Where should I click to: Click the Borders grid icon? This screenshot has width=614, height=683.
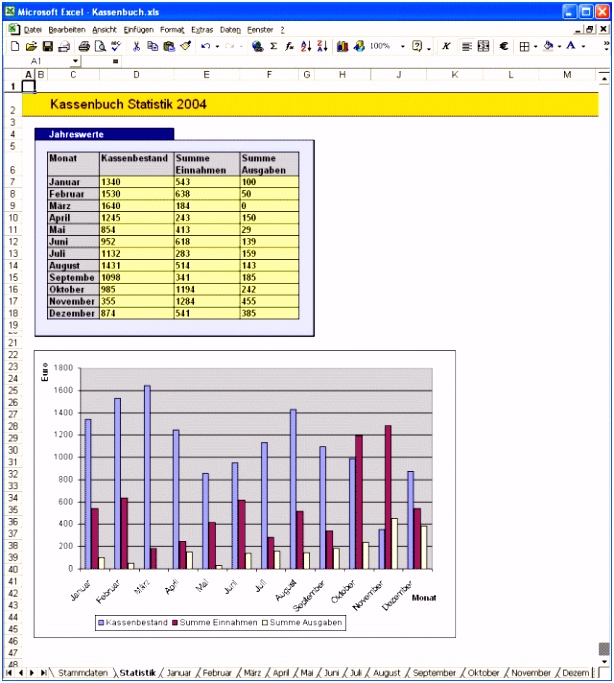tap(524, 47)
